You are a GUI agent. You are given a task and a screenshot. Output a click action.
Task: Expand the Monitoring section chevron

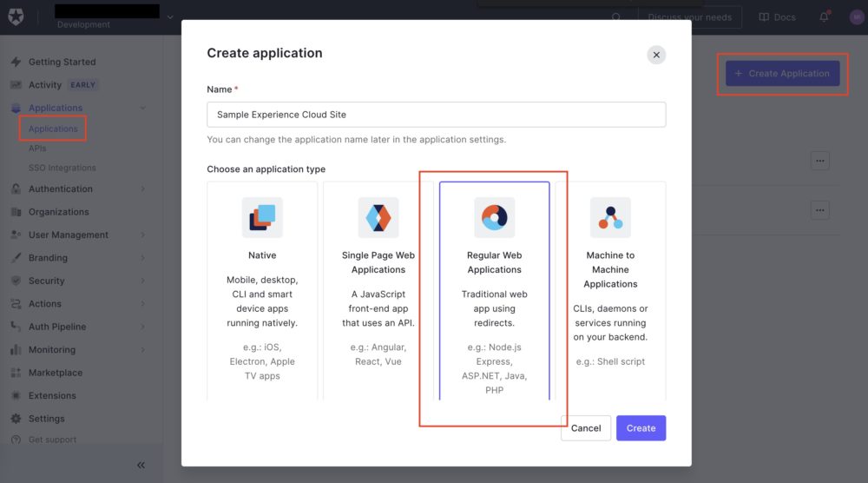point(143,350)
